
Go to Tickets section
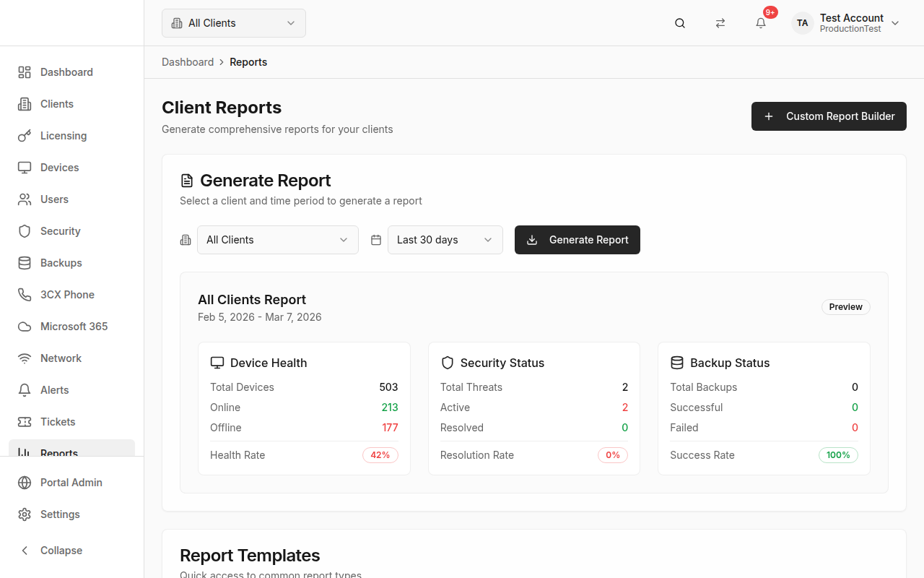(x=72, y=422)
